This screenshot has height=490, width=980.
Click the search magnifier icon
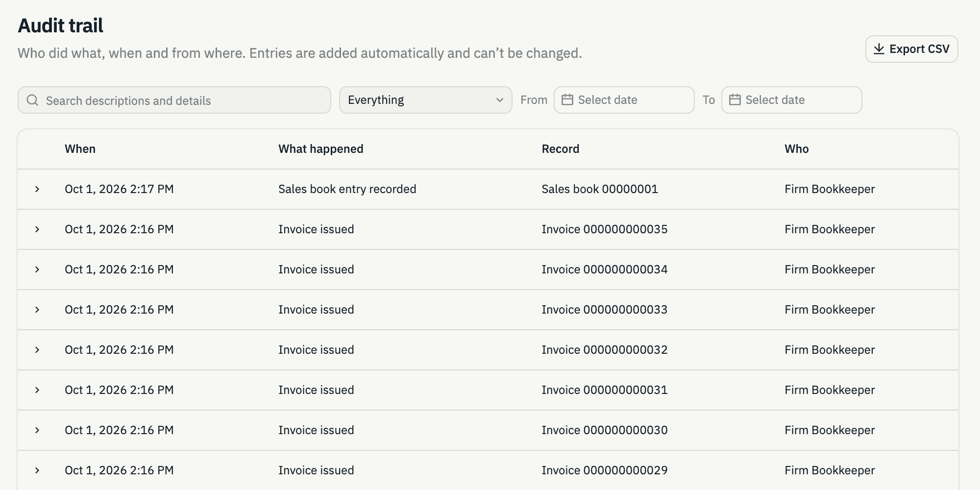coord(32,100)
